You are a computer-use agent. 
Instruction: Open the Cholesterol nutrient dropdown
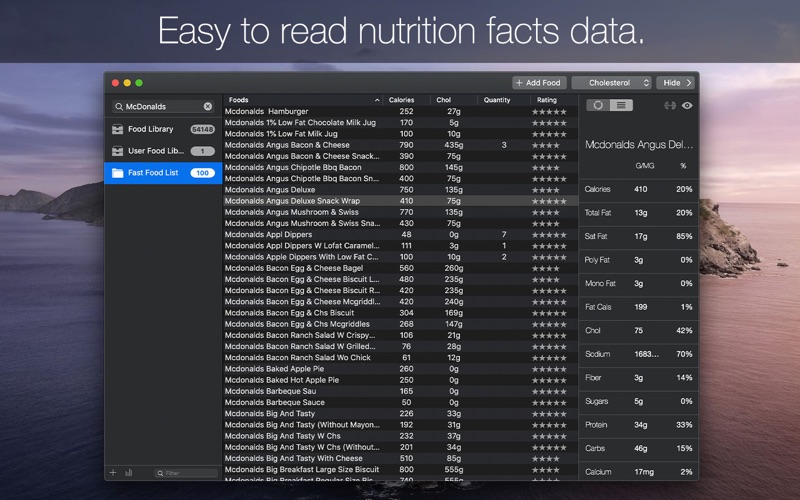[x=611, y=83]
